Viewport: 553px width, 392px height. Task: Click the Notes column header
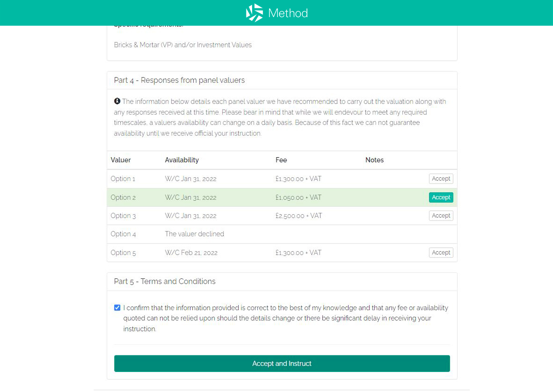[374, 160]
